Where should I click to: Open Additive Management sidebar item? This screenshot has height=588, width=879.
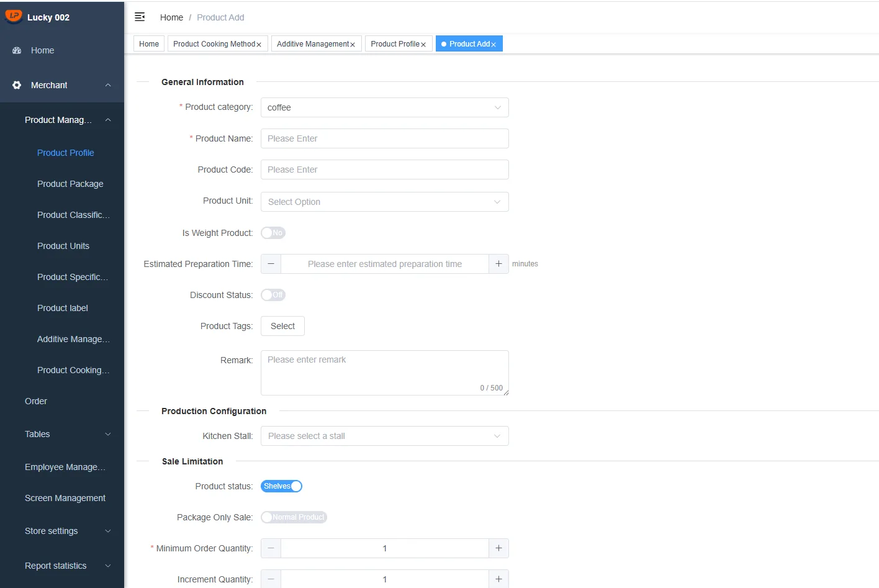(73, 339)
